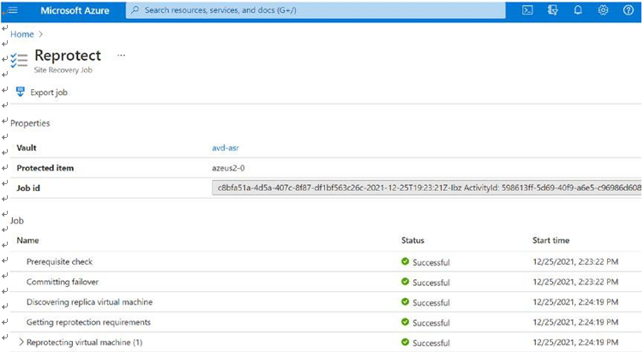Click the Vault property label
Viewport: 644px width, 352px height.
(27, 147)
